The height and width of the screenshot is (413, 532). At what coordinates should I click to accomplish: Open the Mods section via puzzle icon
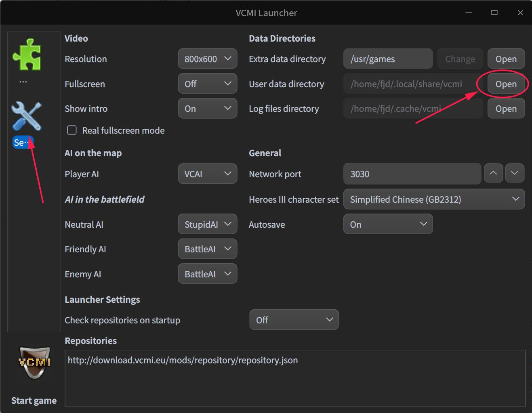pyautogui.click(x=27, y=55)
